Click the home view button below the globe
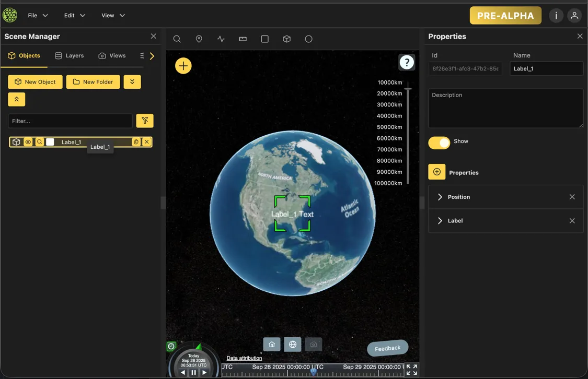This screenshot has width=588, height=379. [x=272, y=345]
